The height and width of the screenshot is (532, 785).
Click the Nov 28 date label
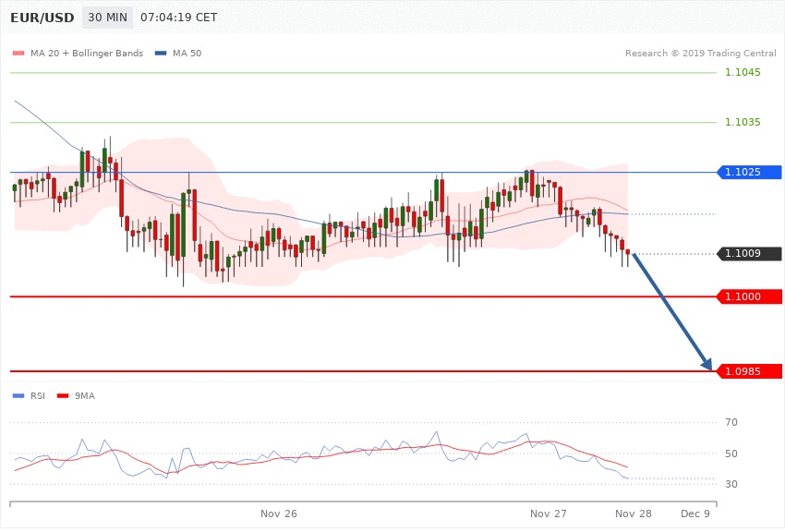(x=633, y=513)
